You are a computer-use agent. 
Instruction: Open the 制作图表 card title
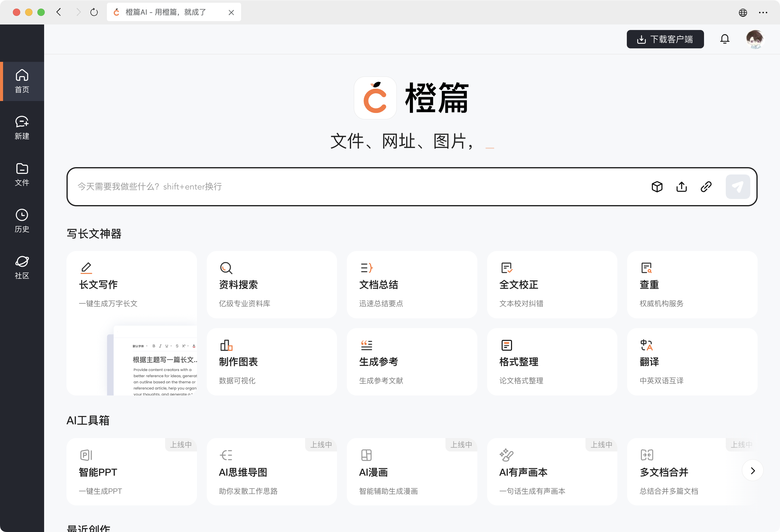point(238,362)
